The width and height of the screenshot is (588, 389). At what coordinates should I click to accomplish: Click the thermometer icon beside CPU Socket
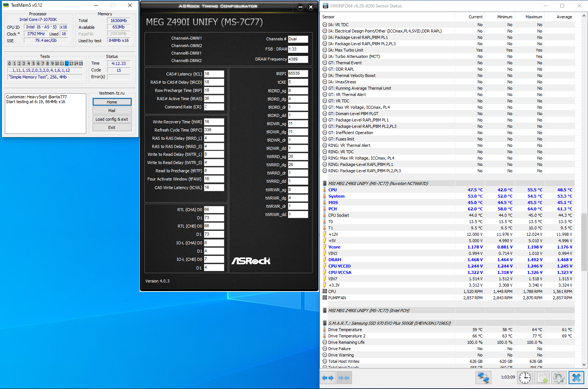(325, 215)
